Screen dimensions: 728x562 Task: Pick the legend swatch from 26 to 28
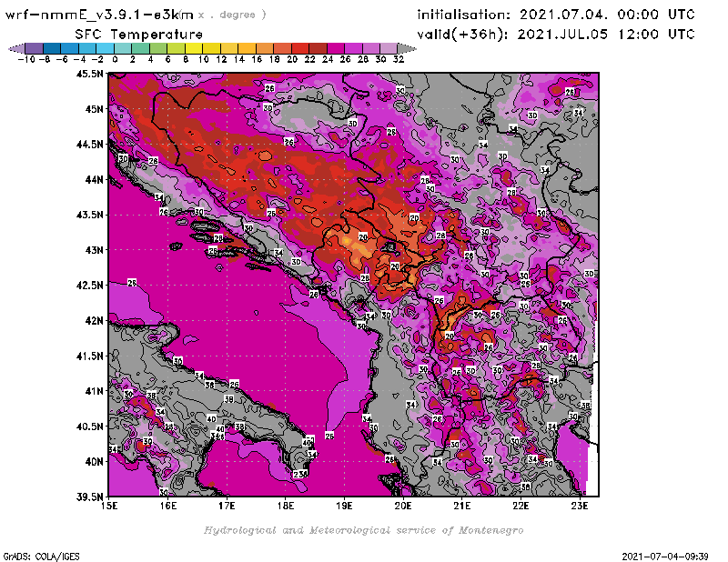[x=353, y=48]
